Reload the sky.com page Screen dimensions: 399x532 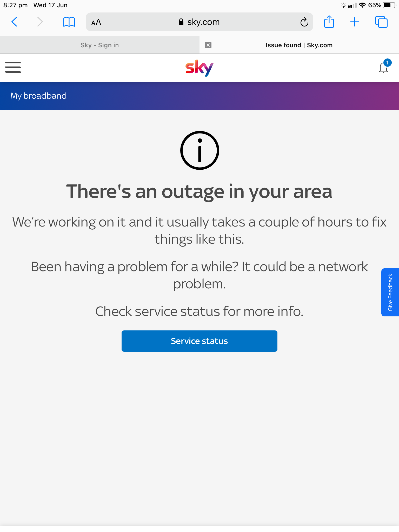coord(304,22)
